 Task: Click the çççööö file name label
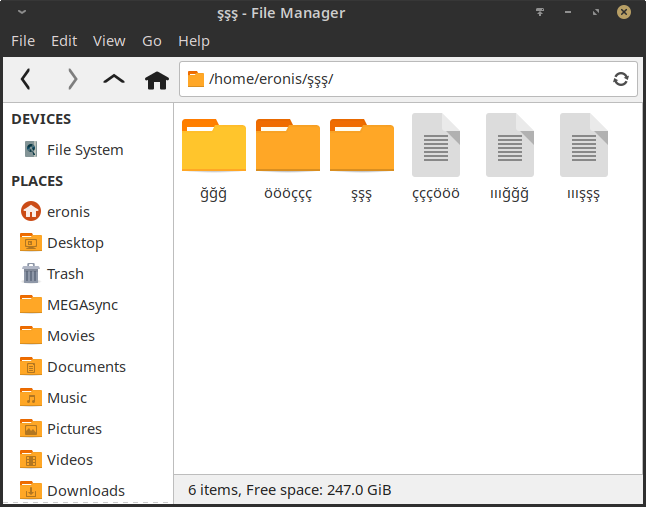tap(436, 194)
